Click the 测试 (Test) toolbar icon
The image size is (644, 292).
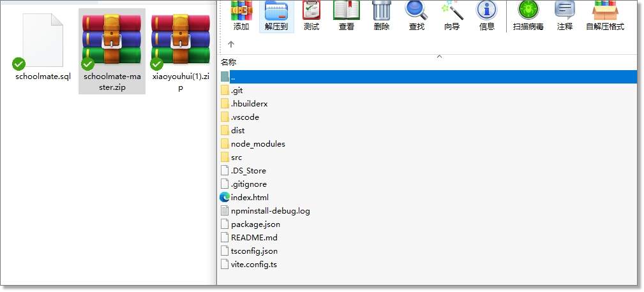tap(311, 11)
